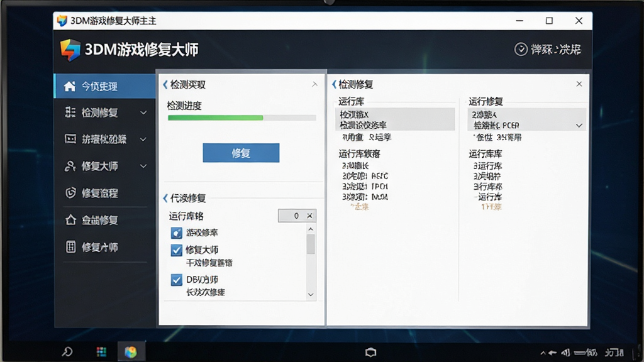Click the scrollbar thumb in checkbox list

(x=311, y=244)
